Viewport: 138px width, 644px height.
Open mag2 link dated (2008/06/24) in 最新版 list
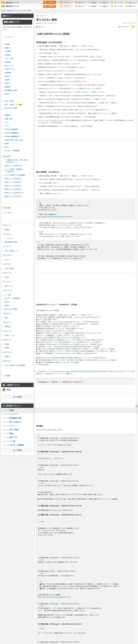tap(79, 96)
